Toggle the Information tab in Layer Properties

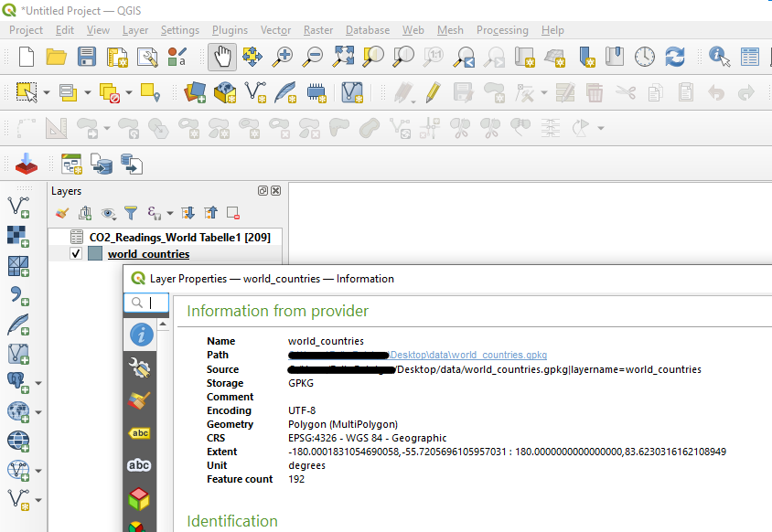coord(140,335)
